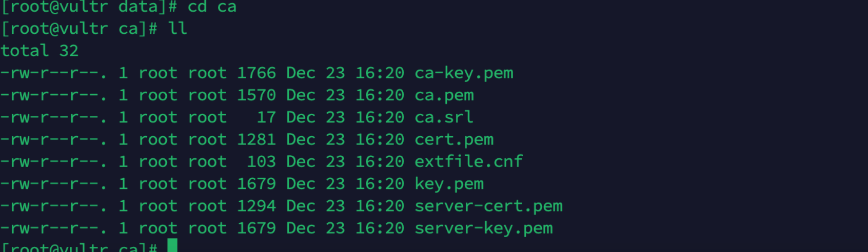Click the ca.srl filename
868x252 pixels.
(x=444, y=117)
